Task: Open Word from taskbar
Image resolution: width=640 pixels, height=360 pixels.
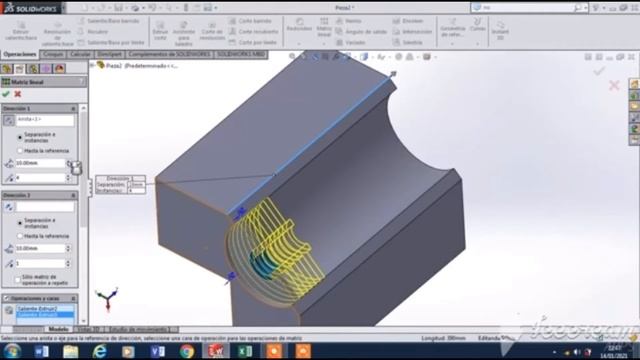Action: (41, 351)
